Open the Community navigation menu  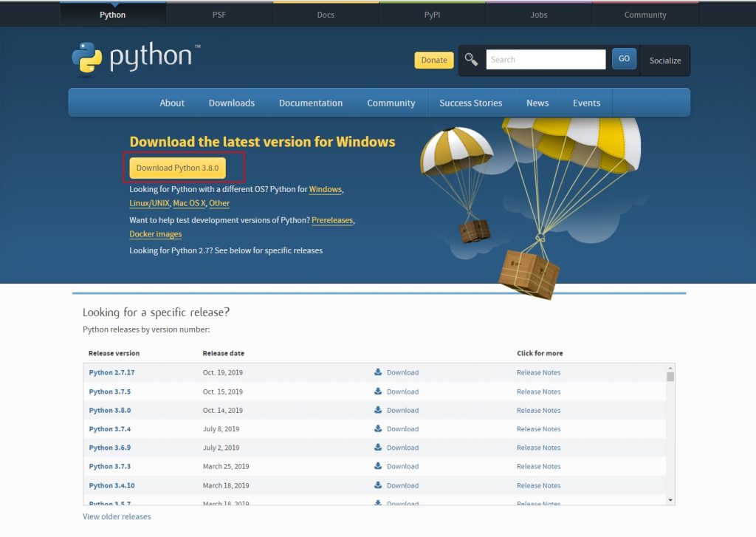pos(391,103)
